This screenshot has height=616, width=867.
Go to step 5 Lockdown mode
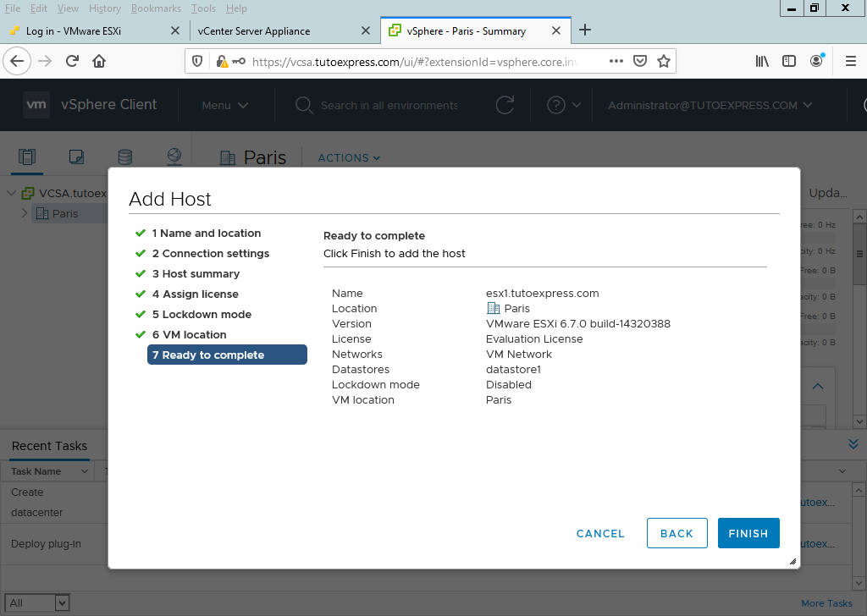(202, 315)
